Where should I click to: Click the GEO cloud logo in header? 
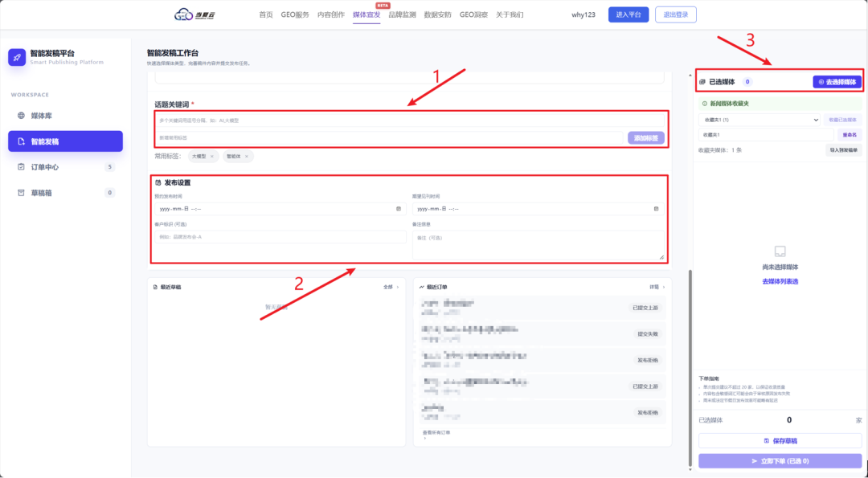[194, 15]
